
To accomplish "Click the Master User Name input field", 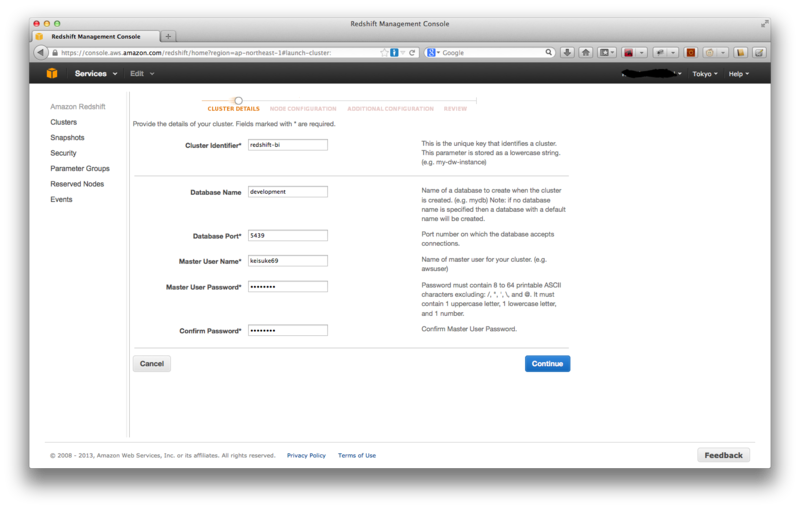I will click(x=288, y=261).
